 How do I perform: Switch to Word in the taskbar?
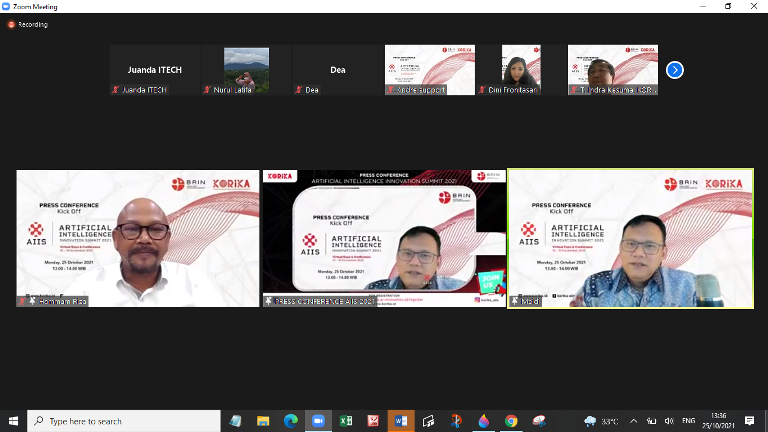[401, 421]
